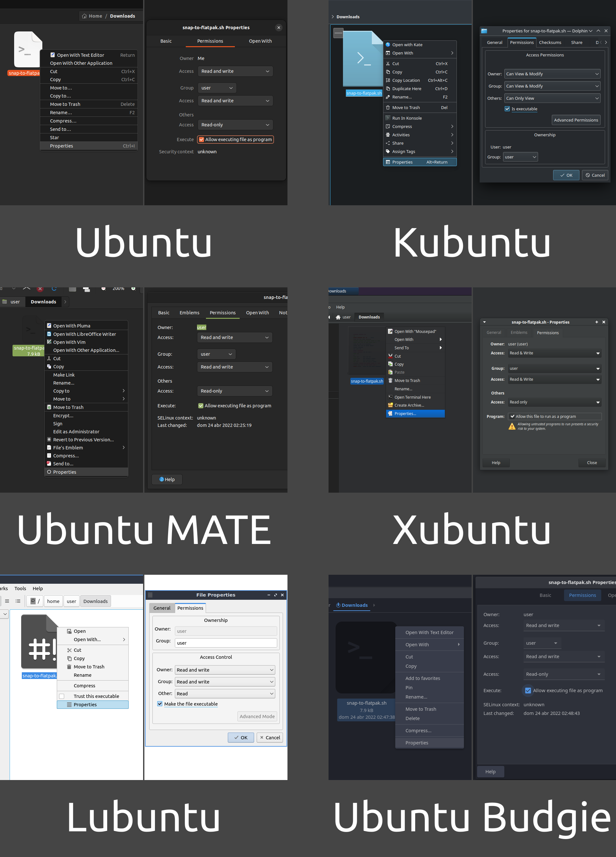Select the snap-to-flatpak.sh thumbnail in Ubuntu Budgie's files
The image size is (616, 857).
365,657
